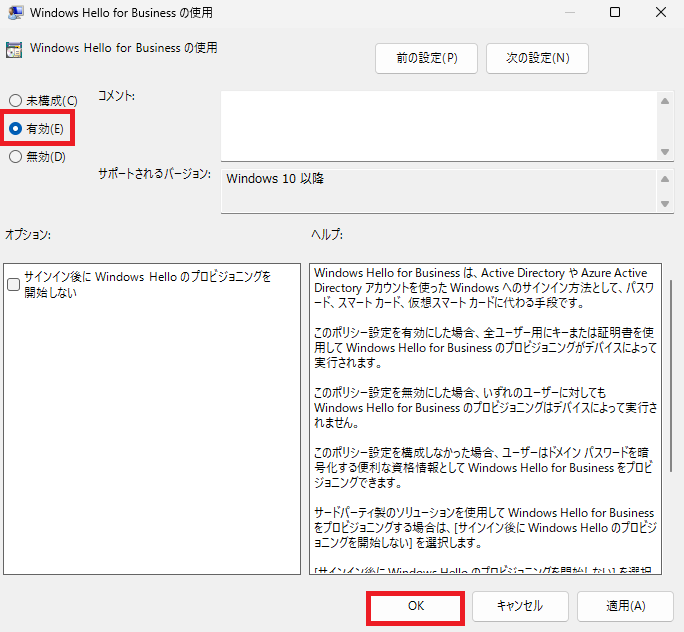Go to 前の設定(P)

click(426, 58)
